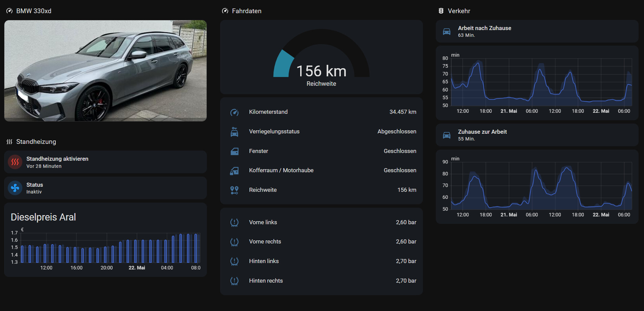644x311 pixels.
Task: Click the gauge icon beside Fahrdaten heading
Action: (225, 11)
